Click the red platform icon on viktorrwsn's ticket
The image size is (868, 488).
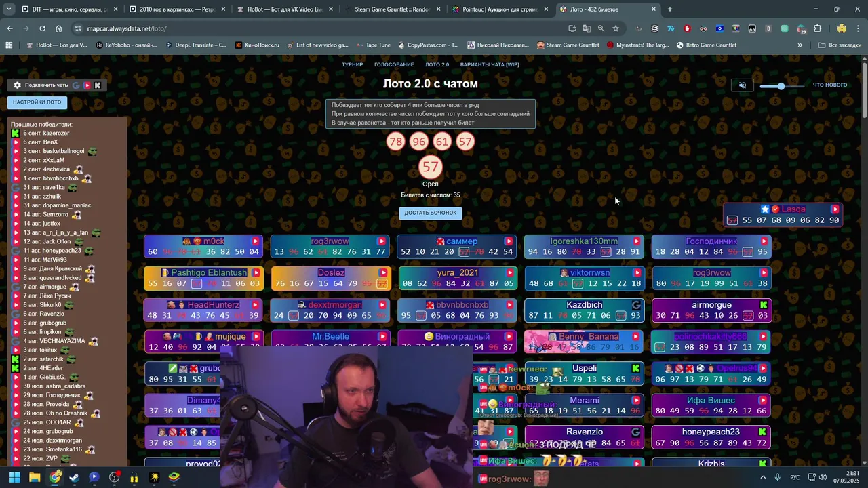tap(636, 273)
